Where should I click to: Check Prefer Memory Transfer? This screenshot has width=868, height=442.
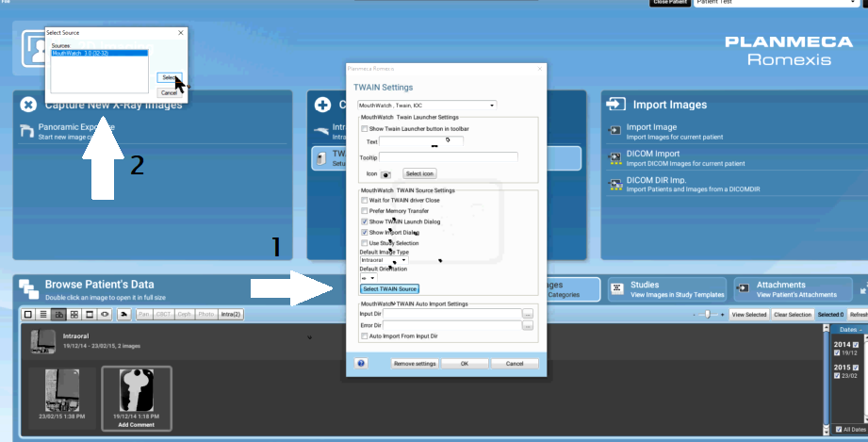(x=364, y=211)
